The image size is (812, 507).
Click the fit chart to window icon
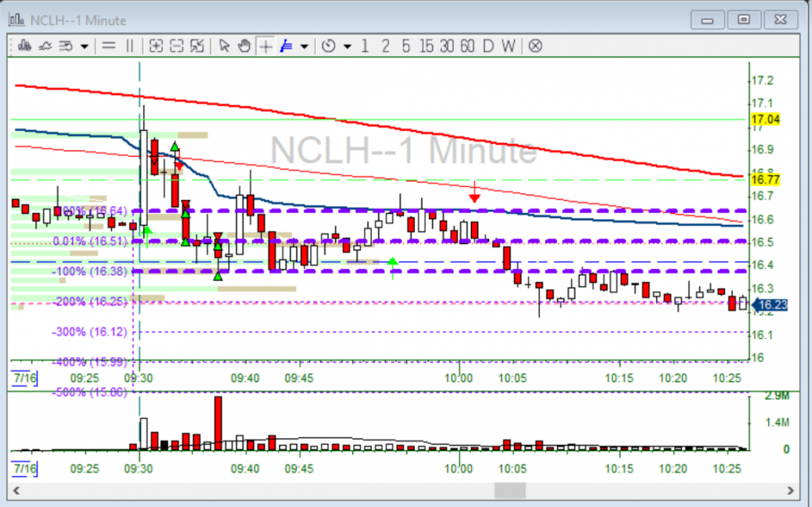click(x=197, y=46)
